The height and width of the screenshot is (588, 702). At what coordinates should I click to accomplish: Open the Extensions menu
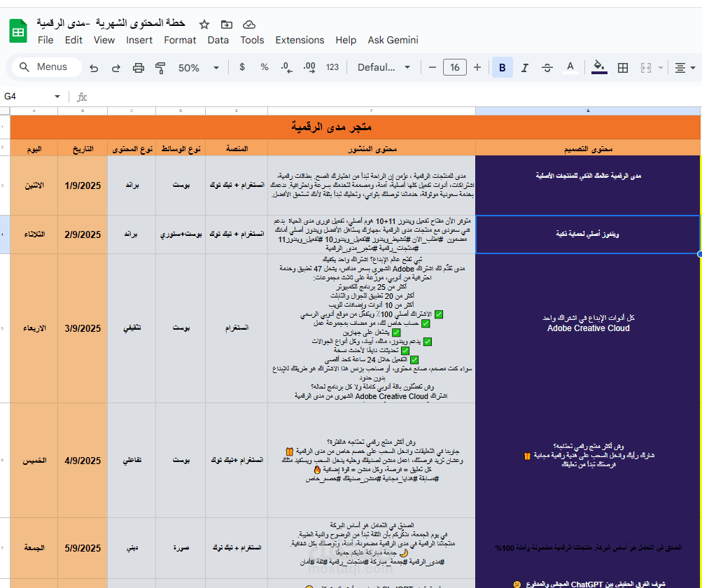pos(300,40)
